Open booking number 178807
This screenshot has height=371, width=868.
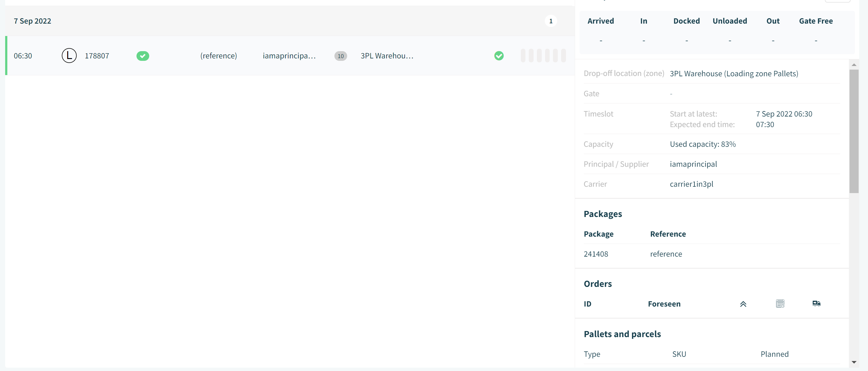[97, 56]
